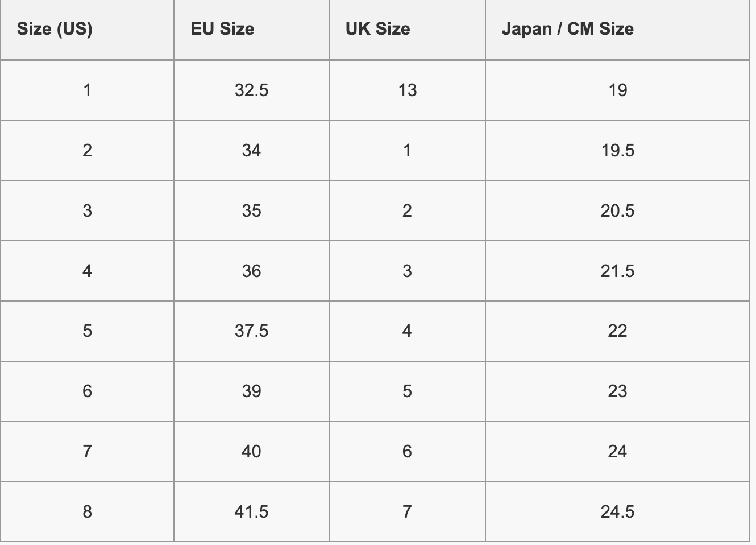Select the EU size 39 cell
This screenshot has width=756, height=545.
251,391
